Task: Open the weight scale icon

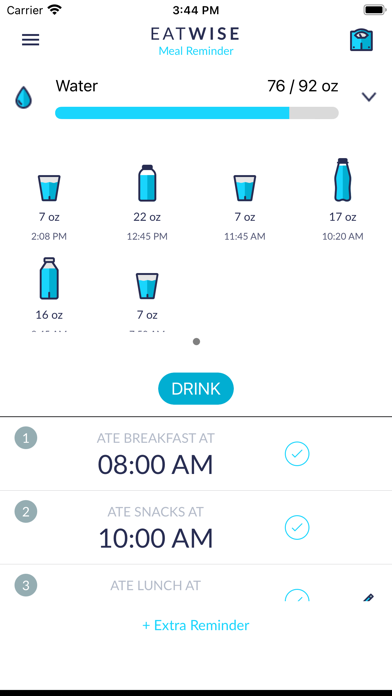Action: pos(361,40)
